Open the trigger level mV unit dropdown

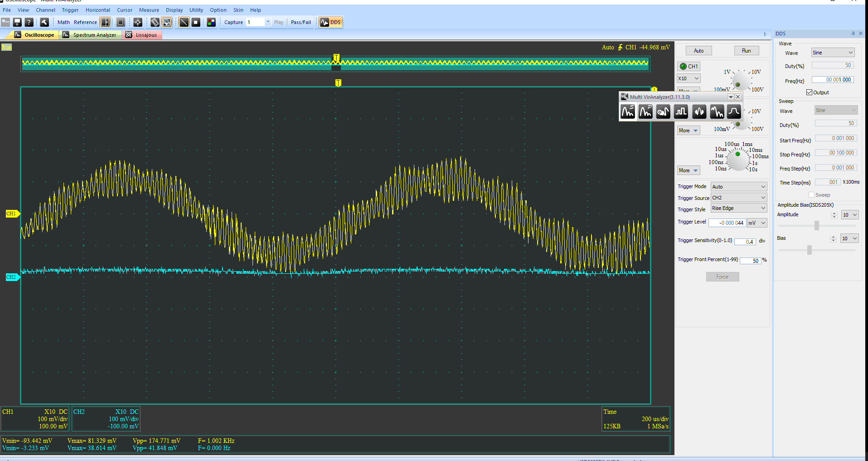tap(757, 223)
